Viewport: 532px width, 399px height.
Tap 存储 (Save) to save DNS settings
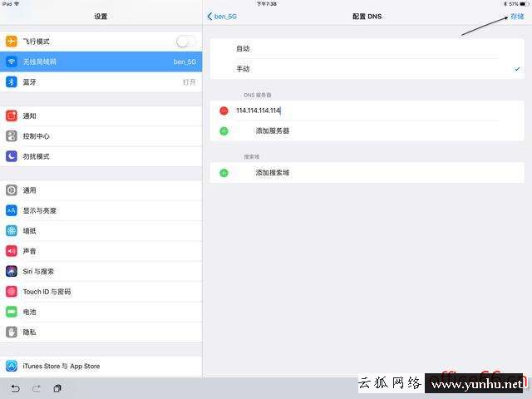[517, 17]
